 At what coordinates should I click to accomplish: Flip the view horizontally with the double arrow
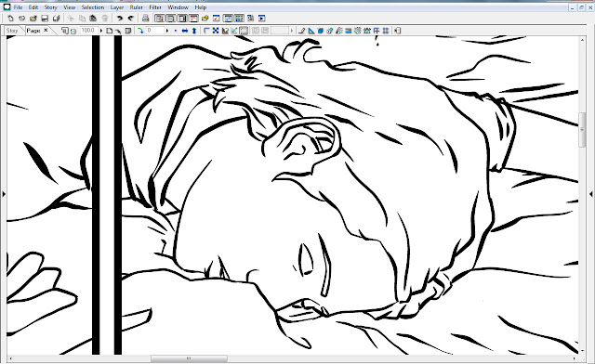coord(185,31)
